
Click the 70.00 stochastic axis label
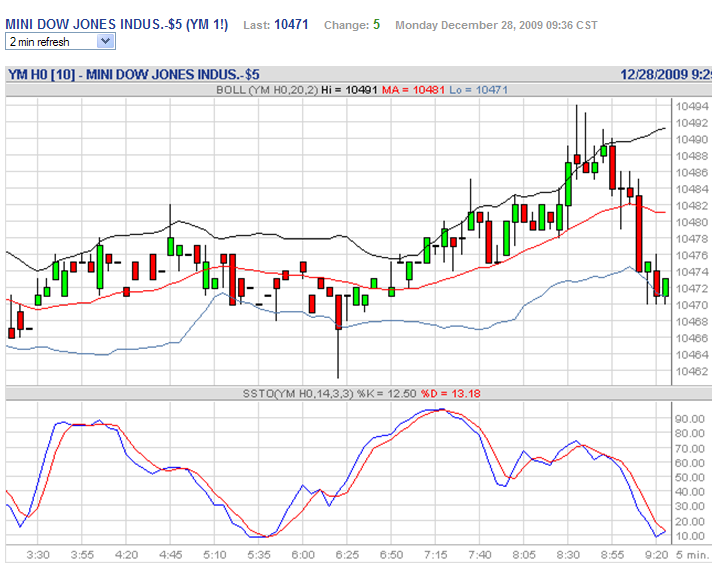(690, 448)
